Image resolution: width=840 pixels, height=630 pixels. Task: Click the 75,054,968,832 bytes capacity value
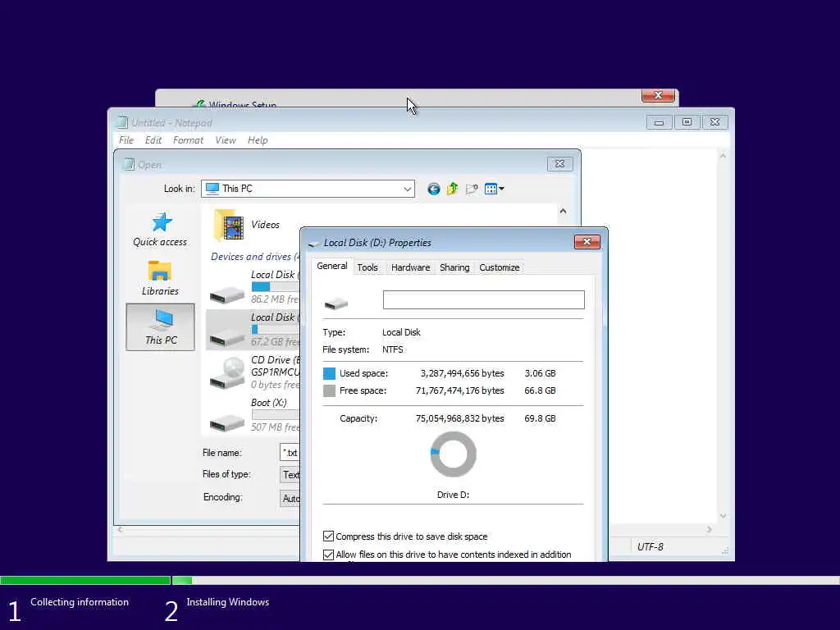pos(459,418)
